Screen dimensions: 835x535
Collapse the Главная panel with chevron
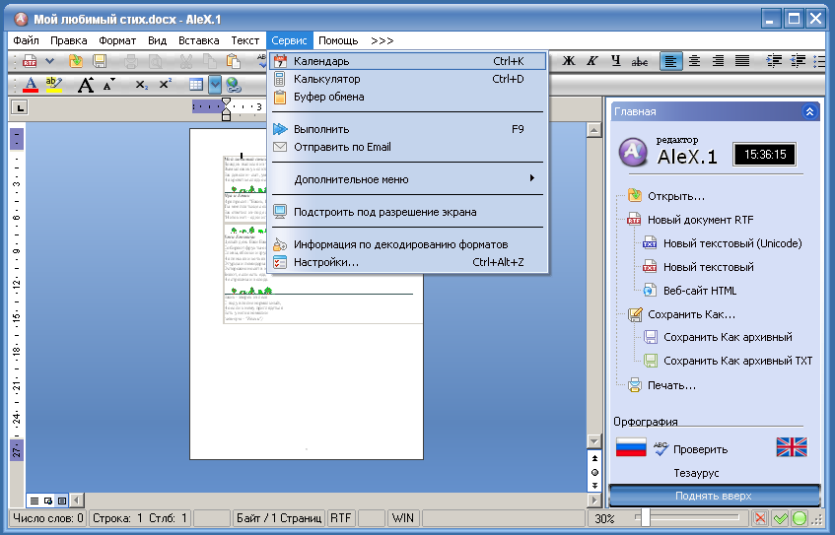[809, 112]
